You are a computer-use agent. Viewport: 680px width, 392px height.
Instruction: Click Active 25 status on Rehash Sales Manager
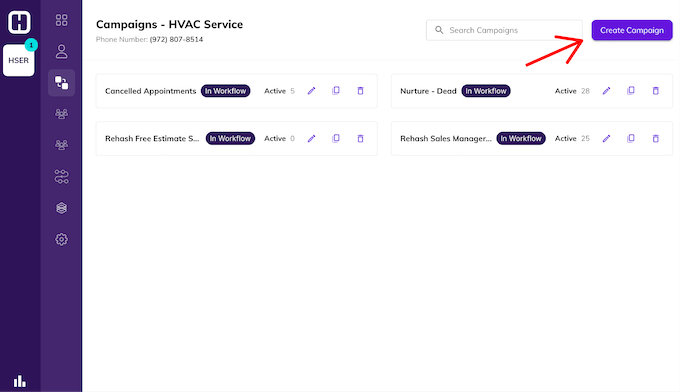click(572, 139)
